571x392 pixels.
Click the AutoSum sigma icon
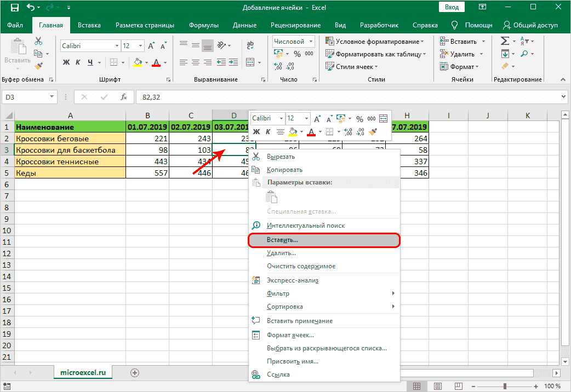point(505,41)
